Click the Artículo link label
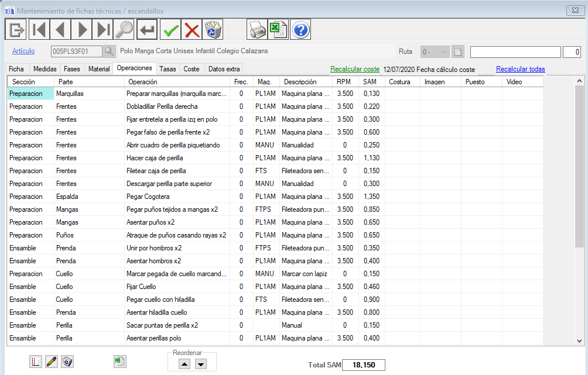This screenshot has width=588, height=375. pos(23,51)
